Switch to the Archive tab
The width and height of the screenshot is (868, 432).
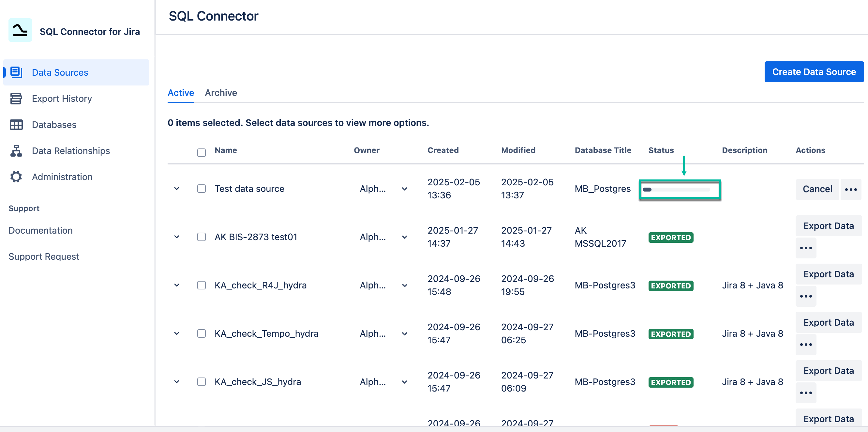click(x=221, y=93)
